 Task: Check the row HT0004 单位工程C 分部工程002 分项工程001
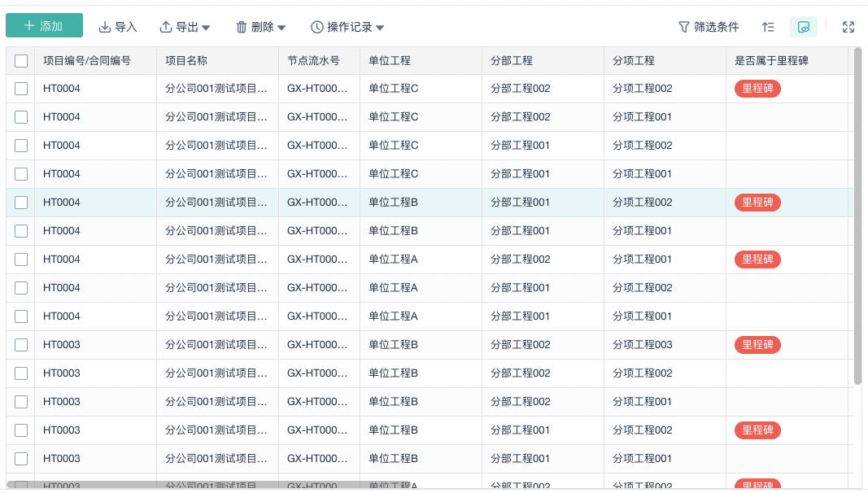coord(21,117)
